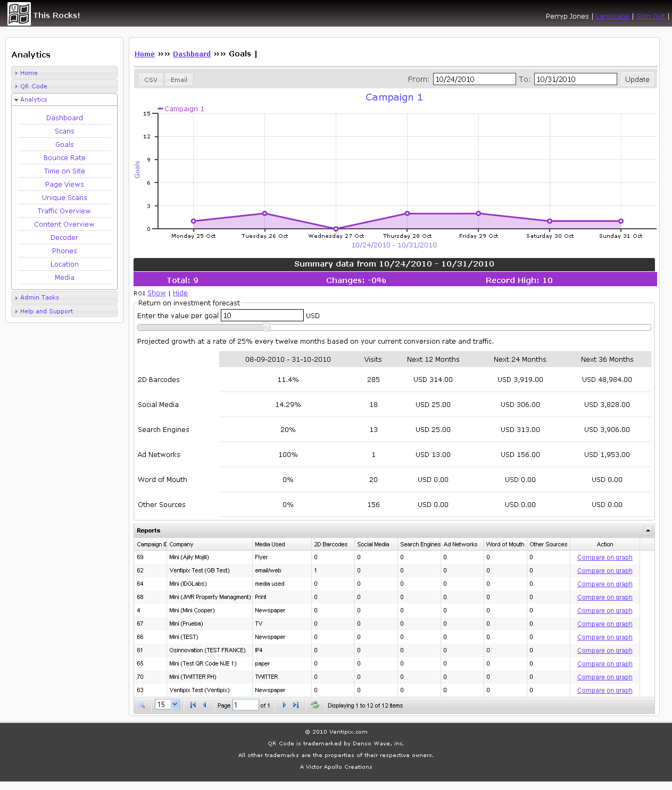The height and width of the screenshot is (790, 672).
Task: Open the Goals item in Analytics sidebar
Action: [64, 144]
